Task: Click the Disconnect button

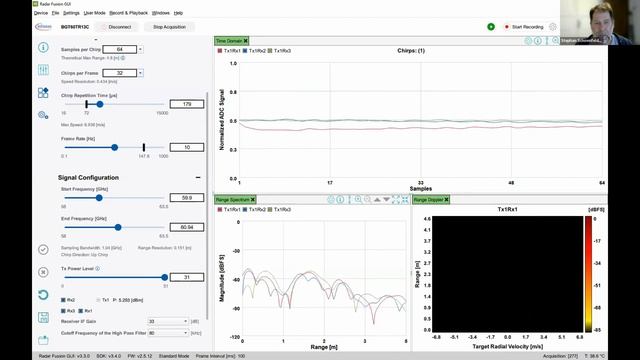Action: [117, 27]
